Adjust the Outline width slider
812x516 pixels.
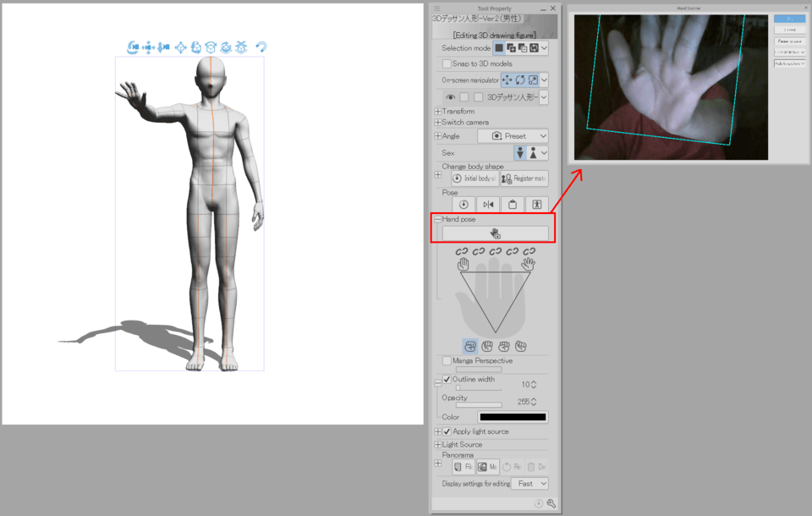[479, 388]
